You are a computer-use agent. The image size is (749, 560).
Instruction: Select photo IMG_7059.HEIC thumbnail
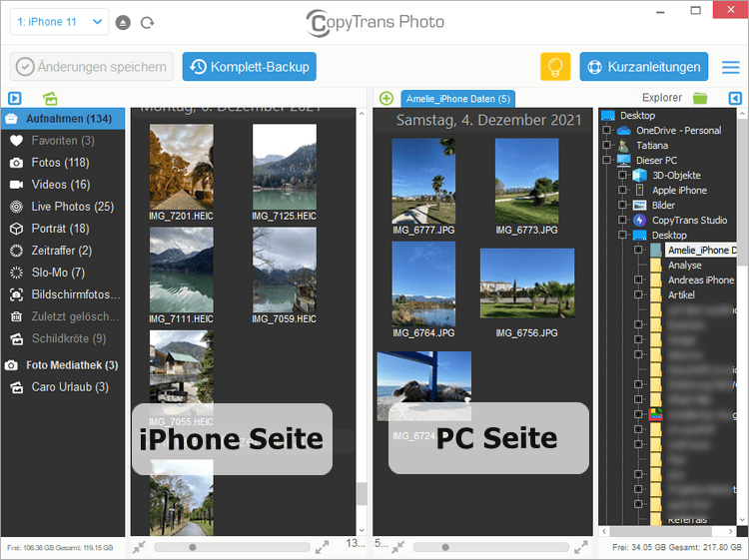coord(285,270)
